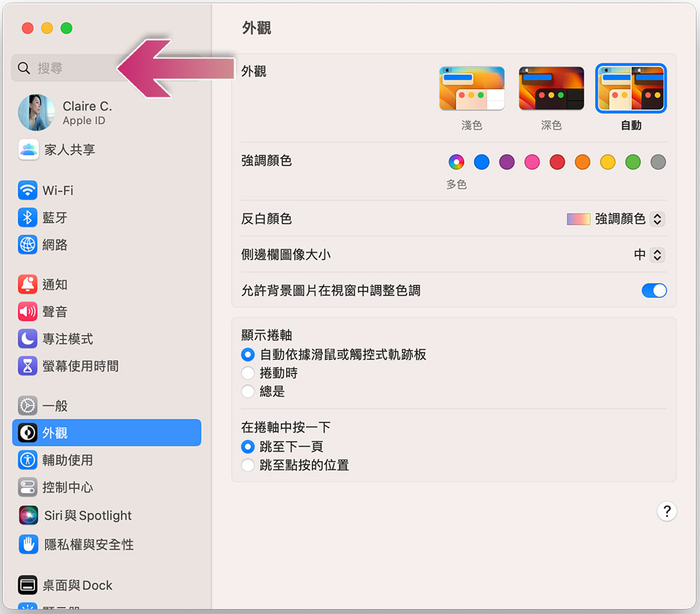Click the 隱私權與安全性 sidebar label

(x=89, y=545)
